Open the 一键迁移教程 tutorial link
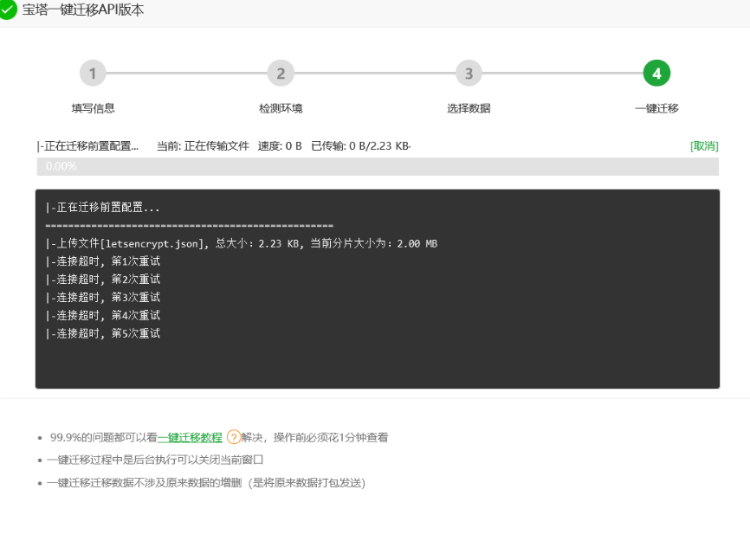 (190, 438)
